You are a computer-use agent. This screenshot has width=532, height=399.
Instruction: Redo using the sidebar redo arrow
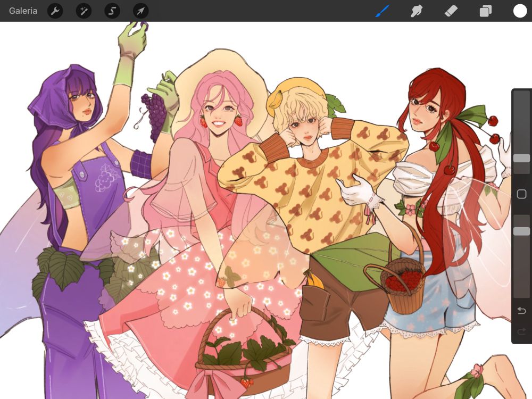(521, 331)
